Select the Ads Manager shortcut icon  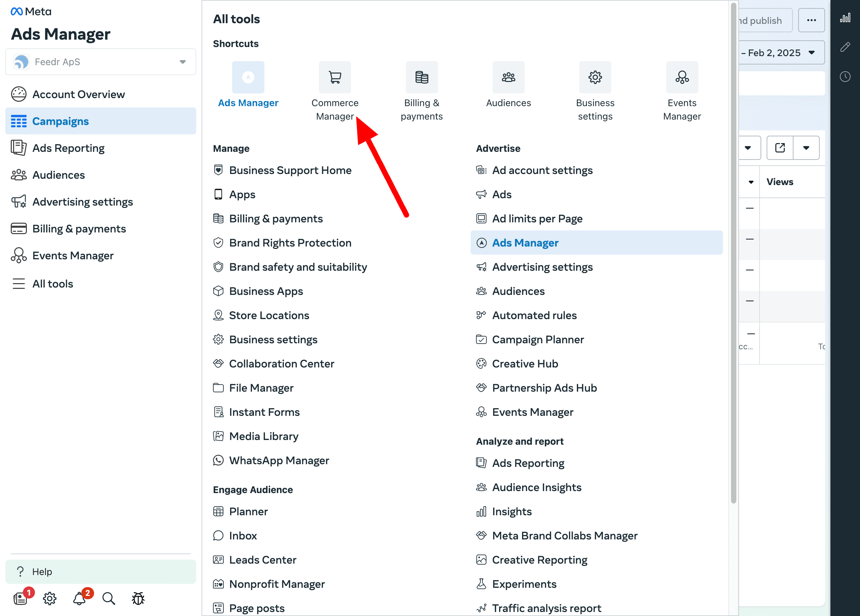248,77
